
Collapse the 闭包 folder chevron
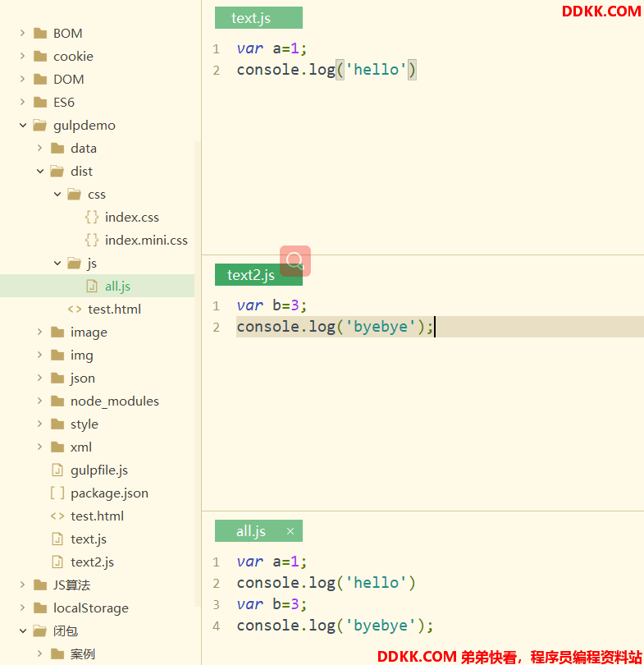(x=23, y=631)
